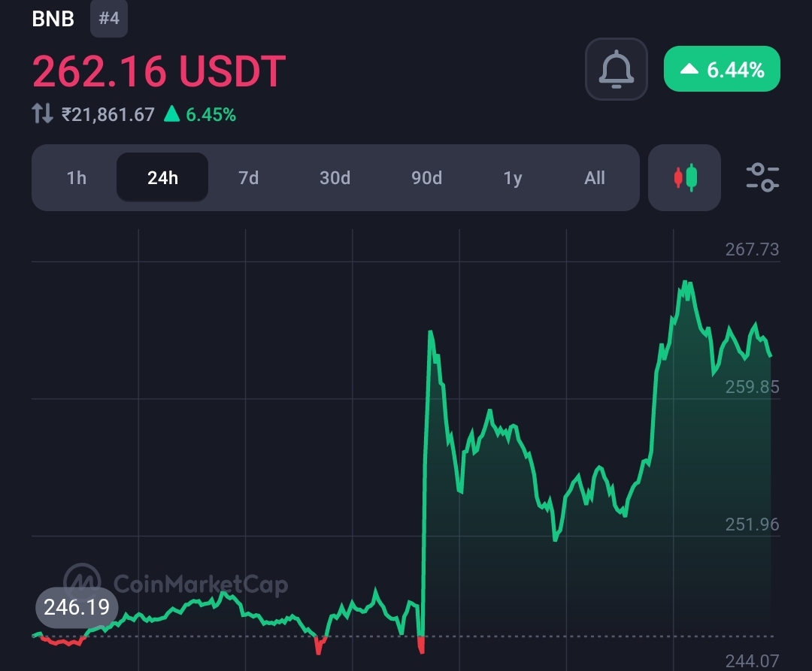Tap the 6.45% rupee change indicator

[x=201, y=114]
